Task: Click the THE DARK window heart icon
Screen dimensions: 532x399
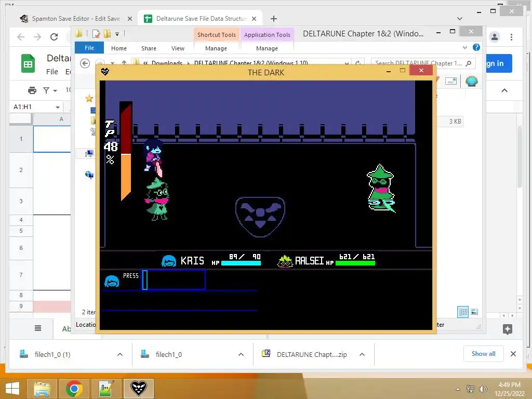Action: [x=105, y=72]
